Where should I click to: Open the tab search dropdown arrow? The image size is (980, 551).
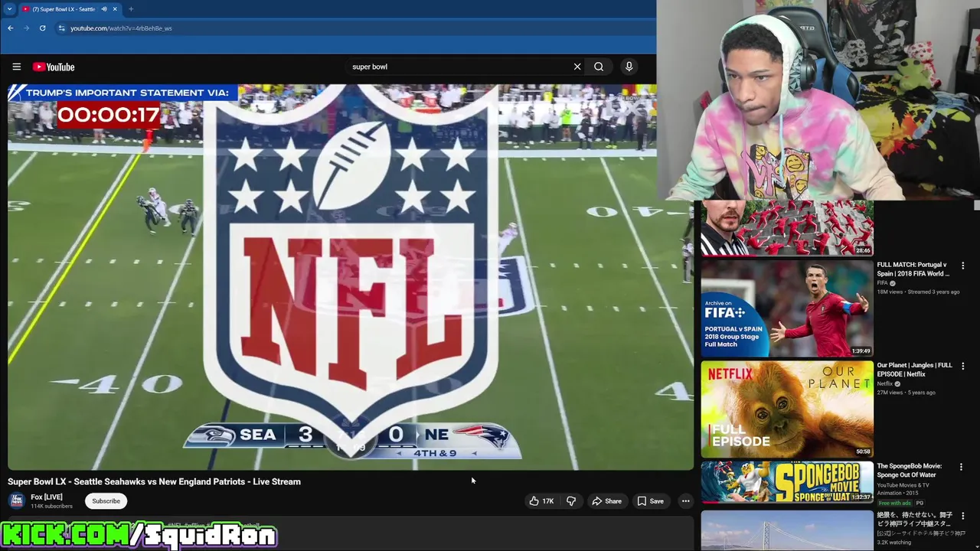point(9,9)
